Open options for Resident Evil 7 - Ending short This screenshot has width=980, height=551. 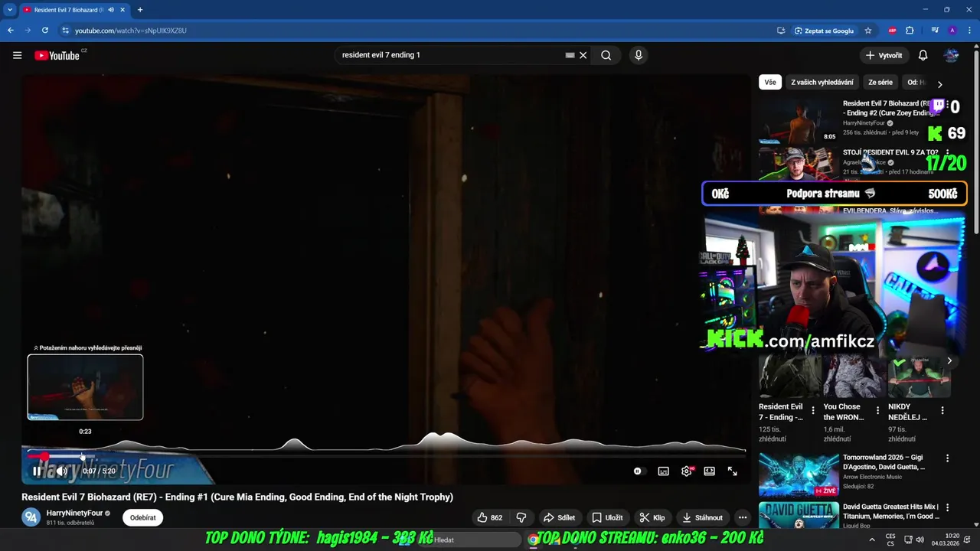coord(813,411)
